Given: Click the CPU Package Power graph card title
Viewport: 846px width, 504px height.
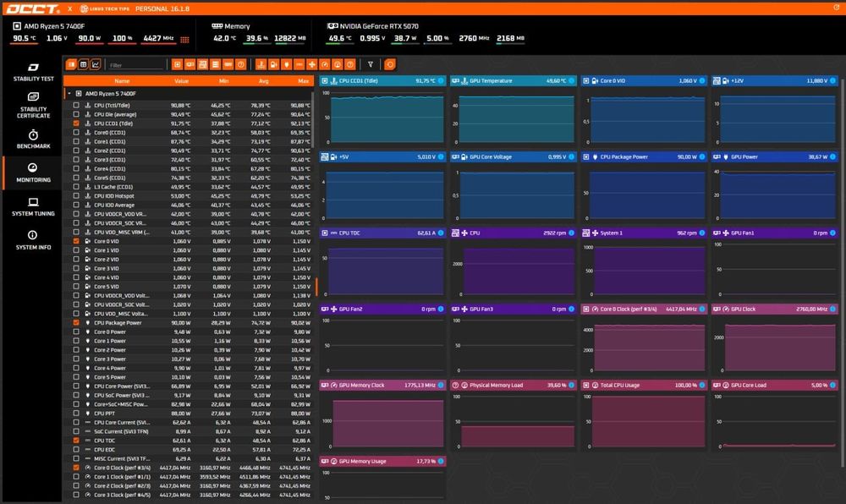Looking at the screenshot, I should click(x=624, y=156).
